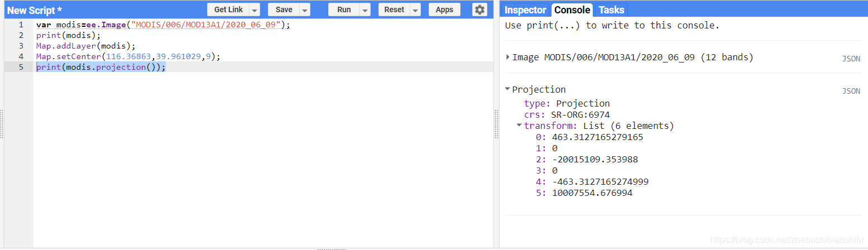Expand the Image MODIS/006/MOD13A1 entry
The height and width of the screenshot is (250, 868).
507,57
